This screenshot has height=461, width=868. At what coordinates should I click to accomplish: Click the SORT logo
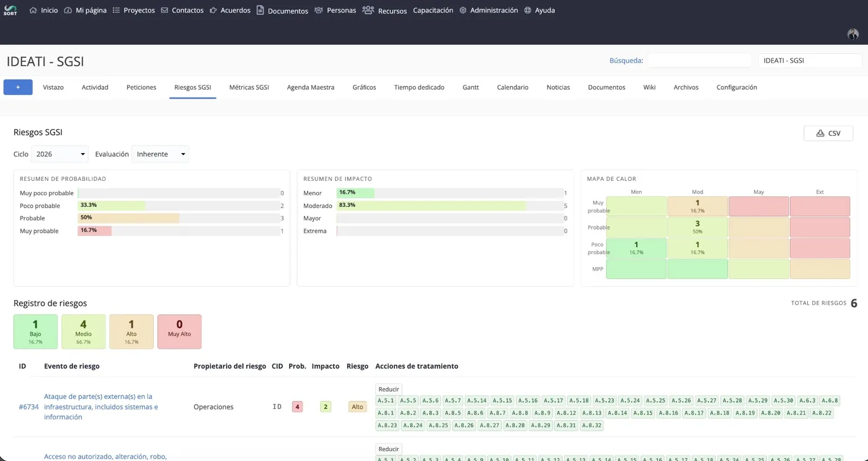point(10,10)
